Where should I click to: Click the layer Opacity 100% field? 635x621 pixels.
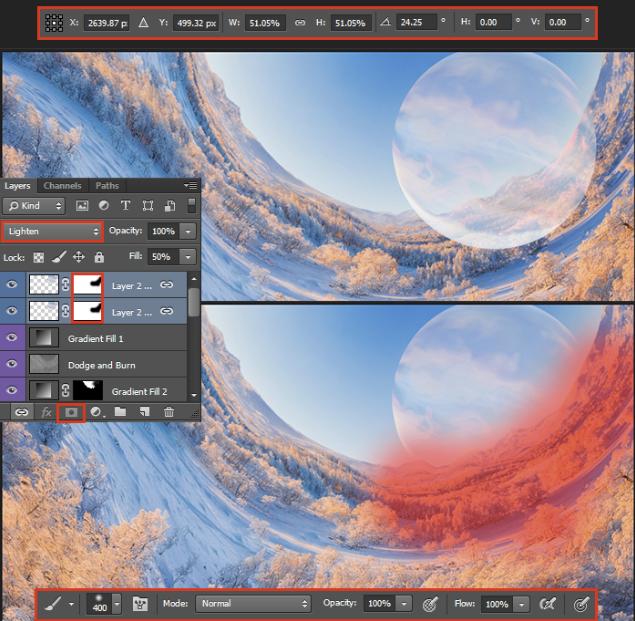pos(163,231)
